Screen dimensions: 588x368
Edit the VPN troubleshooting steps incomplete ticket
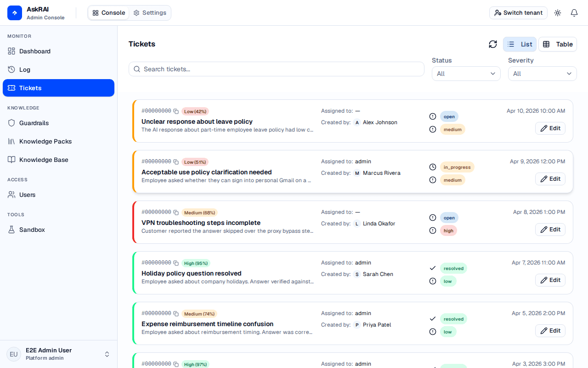(550, 230)
